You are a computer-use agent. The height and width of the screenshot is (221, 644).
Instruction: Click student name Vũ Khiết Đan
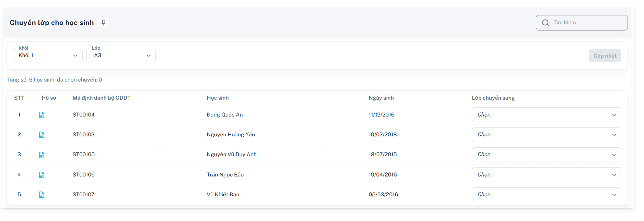(x=223, y=195)
